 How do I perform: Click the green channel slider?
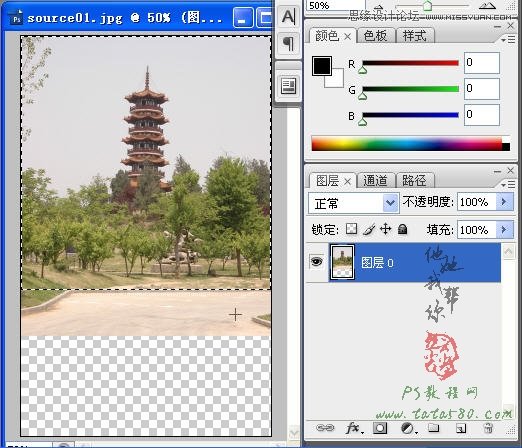coord(410,89)
